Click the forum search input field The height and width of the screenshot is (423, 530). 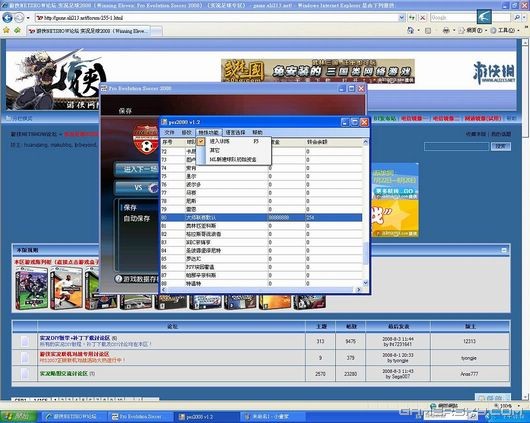tap(456, 146)
